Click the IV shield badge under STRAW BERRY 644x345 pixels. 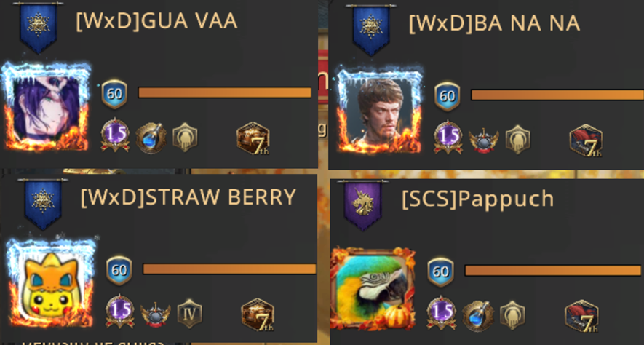coord(190,314)
